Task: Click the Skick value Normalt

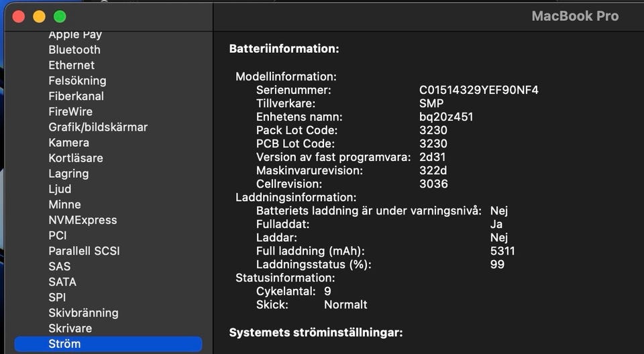Action: [x=345, y=305]
